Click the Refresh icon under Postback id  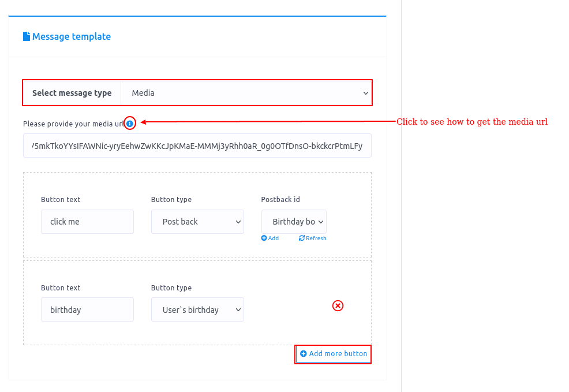tap(302, 238)
